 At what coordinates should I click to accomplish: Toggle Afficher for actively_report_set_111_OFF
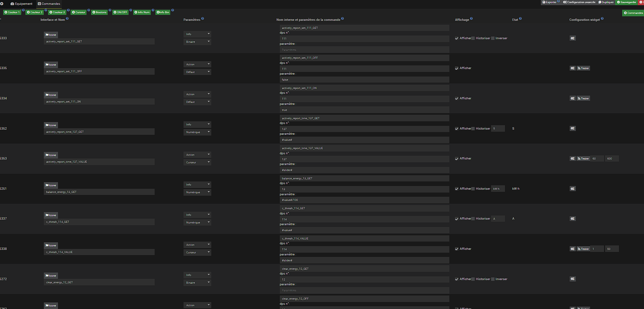click(457, 68)
